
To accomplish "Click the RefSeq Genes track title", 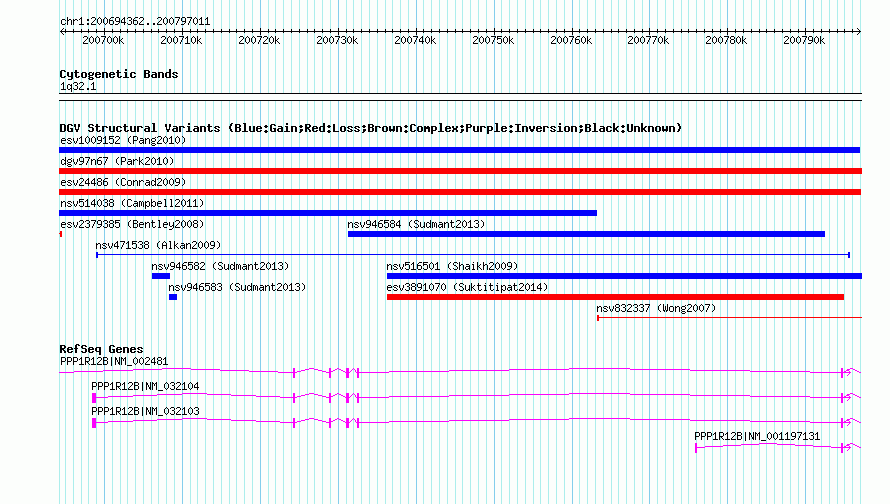I will [x=101, y=349].
